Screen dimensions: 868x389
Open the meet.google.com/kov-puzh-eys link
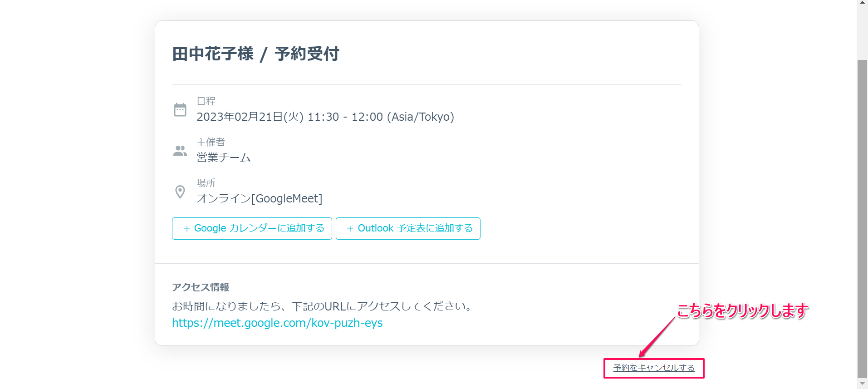[x=277, y=323]
